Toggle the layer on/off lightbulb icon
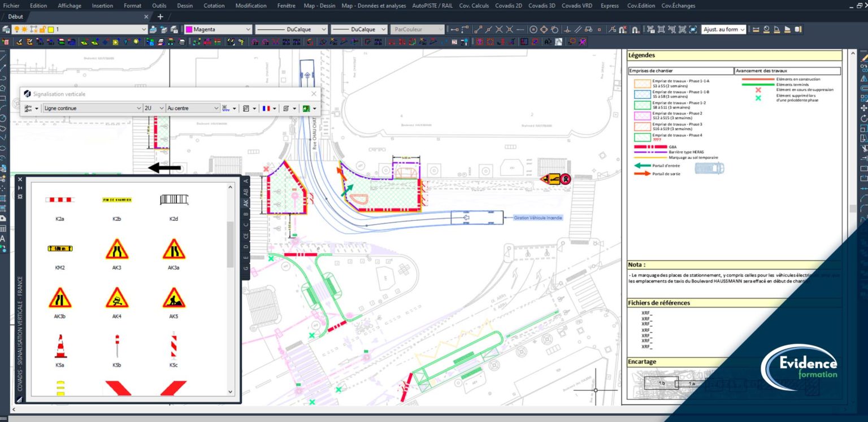The image size is (868, 422). click(16, 29)
